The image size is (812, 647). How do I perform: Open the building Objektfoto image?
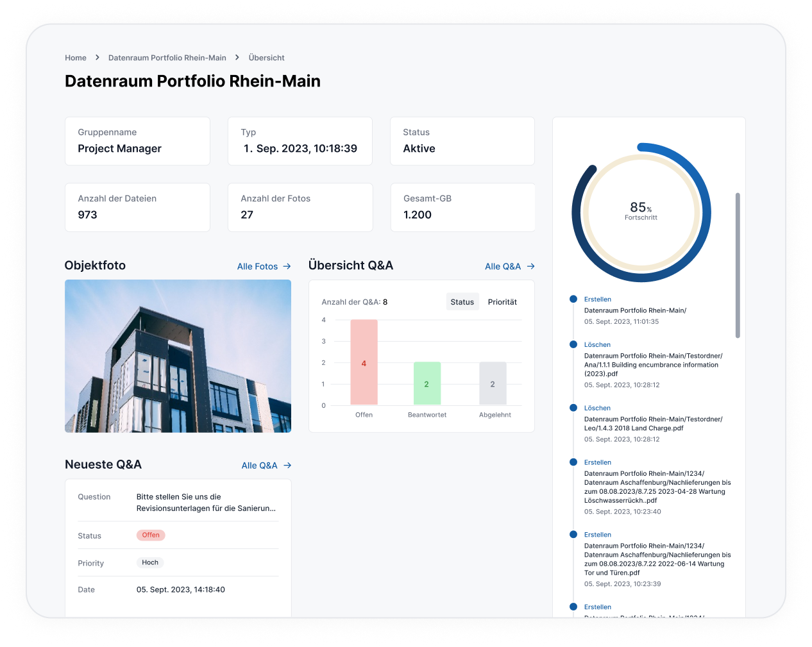pos(178,356)
